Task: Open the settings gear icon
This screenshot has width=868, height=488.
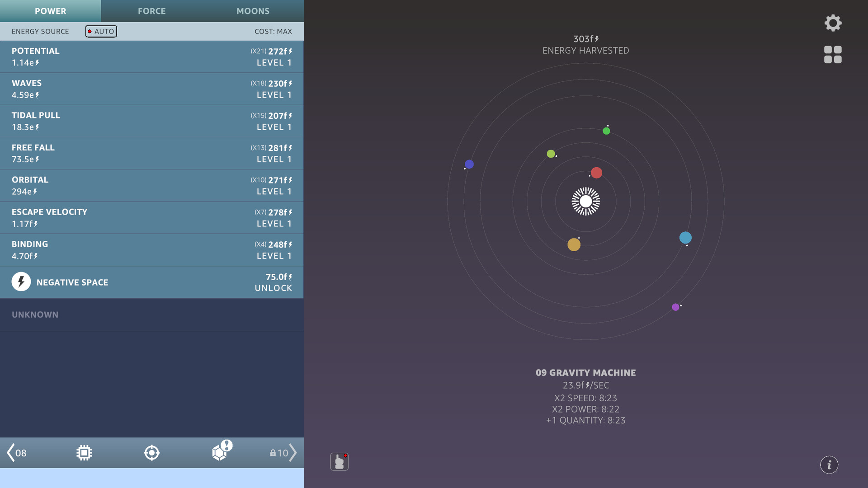Action: tap(833, 23)
